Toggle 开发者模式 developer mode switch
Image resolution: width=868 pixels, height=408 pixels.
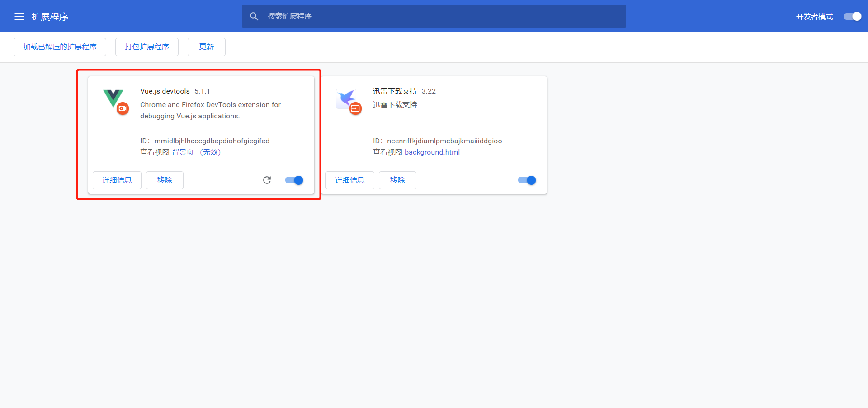(852, 16)
